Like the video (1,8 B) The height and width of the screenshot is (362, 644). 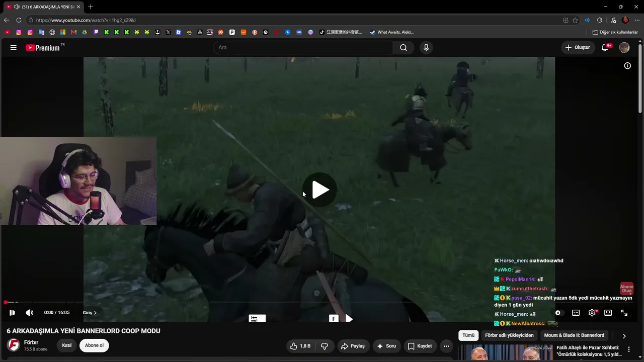coord(300,346)
